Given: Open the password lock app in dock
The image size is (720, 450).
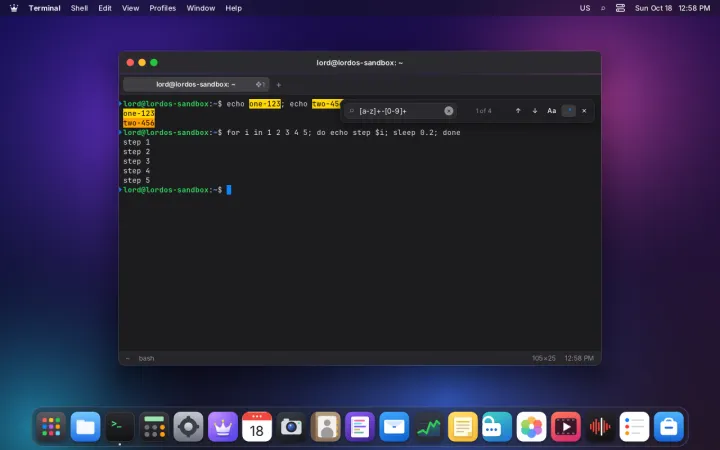Looking at the screenshot, I should click(497, 427).
